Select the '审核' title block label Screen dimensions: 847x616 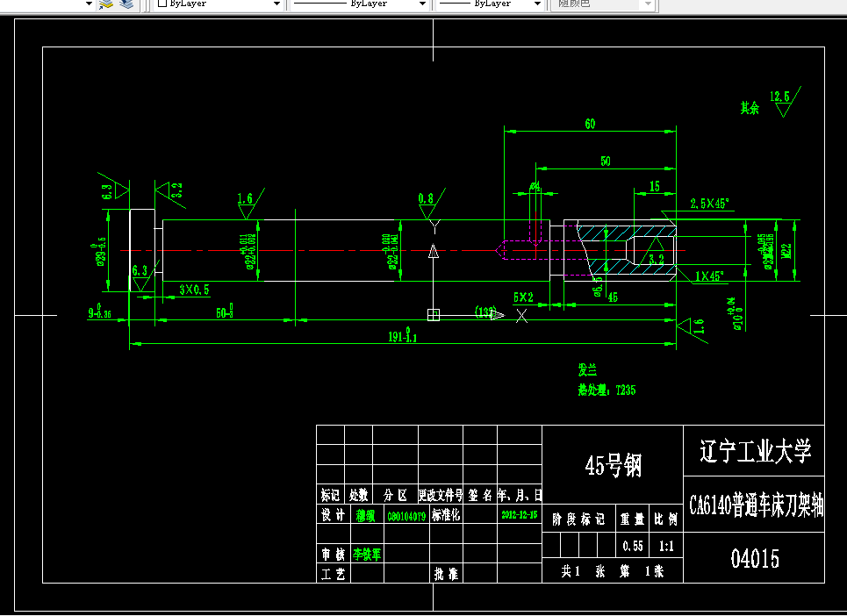point(334,554)
